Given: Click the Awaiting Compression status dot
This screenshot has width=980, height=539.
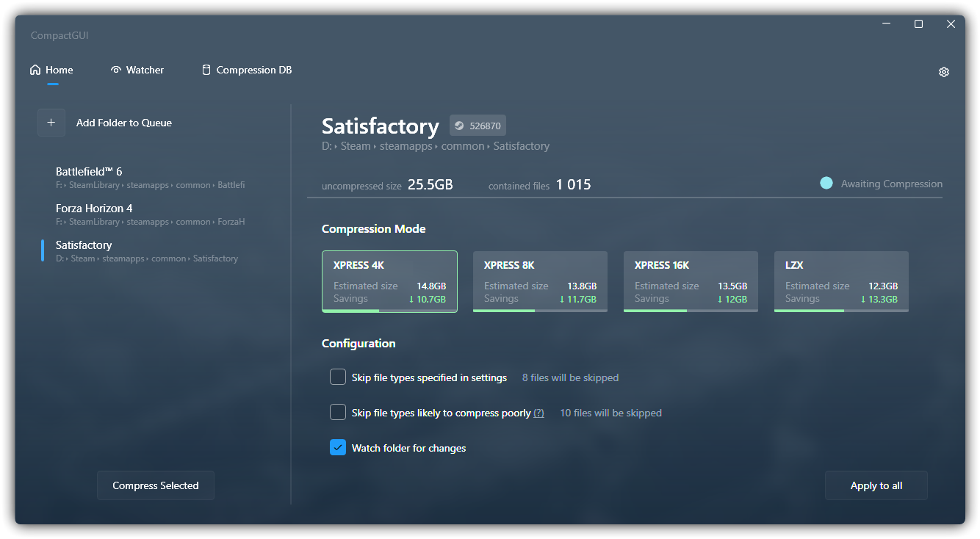Looking at the screenshot, I should click(x=826, y=184).
